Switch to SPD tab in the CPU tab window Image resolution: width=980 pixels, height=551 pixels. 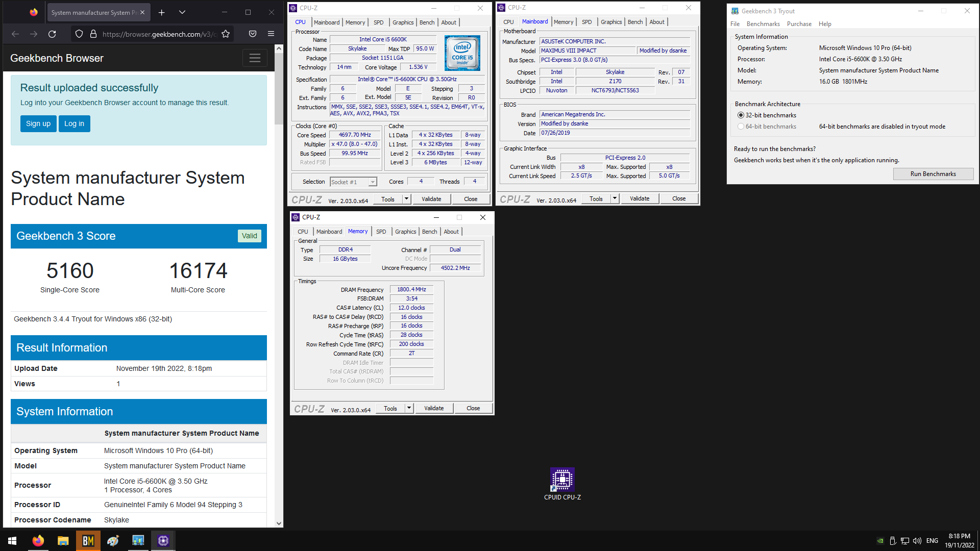click(x=378, y=22)
